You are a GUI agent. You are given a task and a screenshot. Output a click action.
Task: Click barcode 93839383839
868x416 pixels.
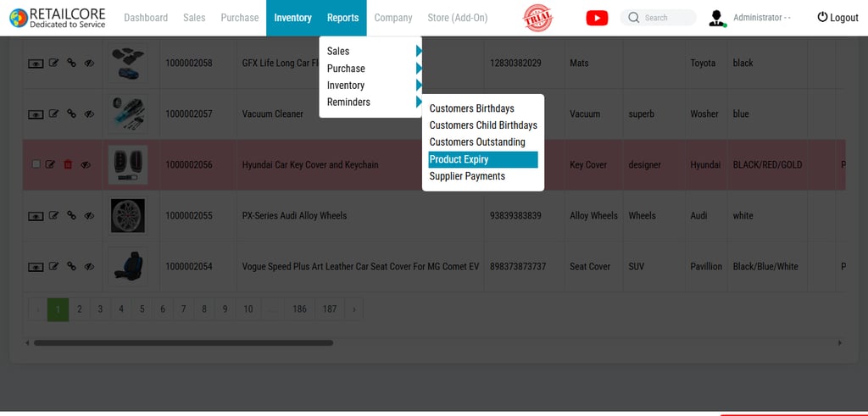pos(515,216)
